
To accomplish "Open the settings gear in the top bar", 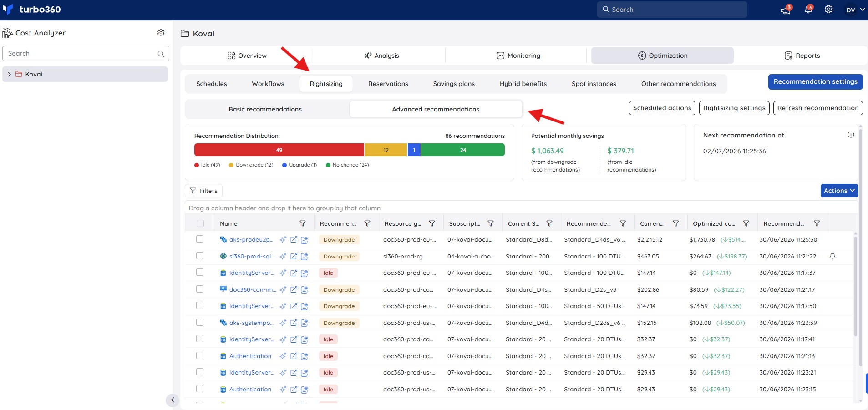I will tap(829, 10).
